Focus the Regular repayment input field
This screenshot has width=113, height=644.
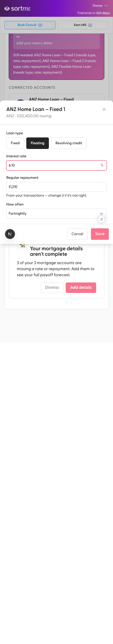(x=56, y=187)
